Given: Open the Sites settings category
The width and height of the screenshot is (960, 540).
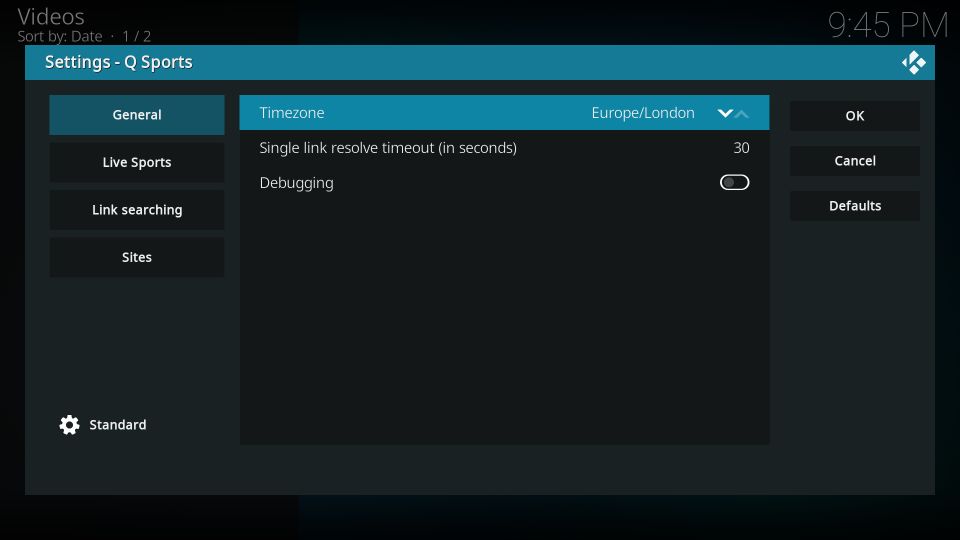Looking at the screenshot, I should [x=137, y=257].
